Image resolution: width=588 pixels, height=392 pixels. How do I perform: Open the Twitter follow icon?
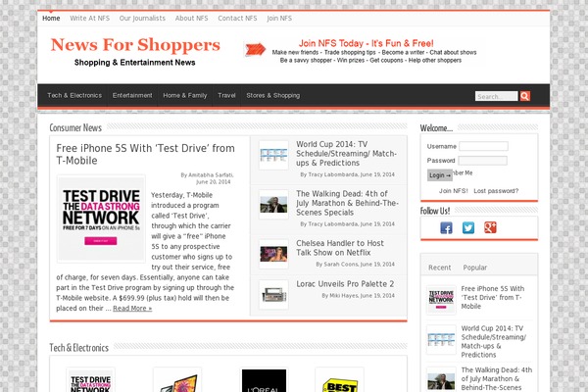(468, 227)
